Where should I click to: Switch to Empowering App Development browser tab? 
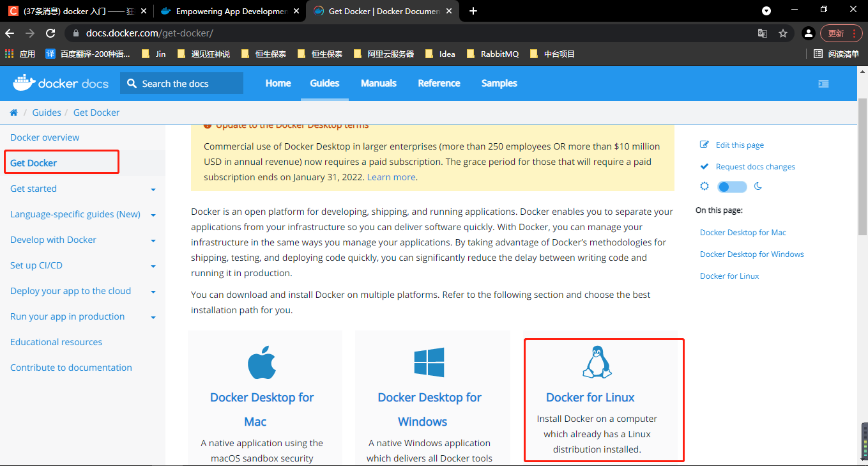(230, 11)
